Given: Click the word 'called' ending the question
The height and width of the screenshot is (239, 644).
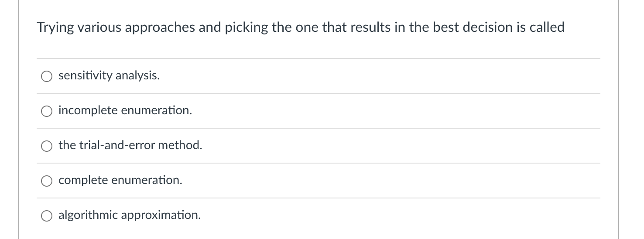Looking at the screenshot, I should point(547,27).
